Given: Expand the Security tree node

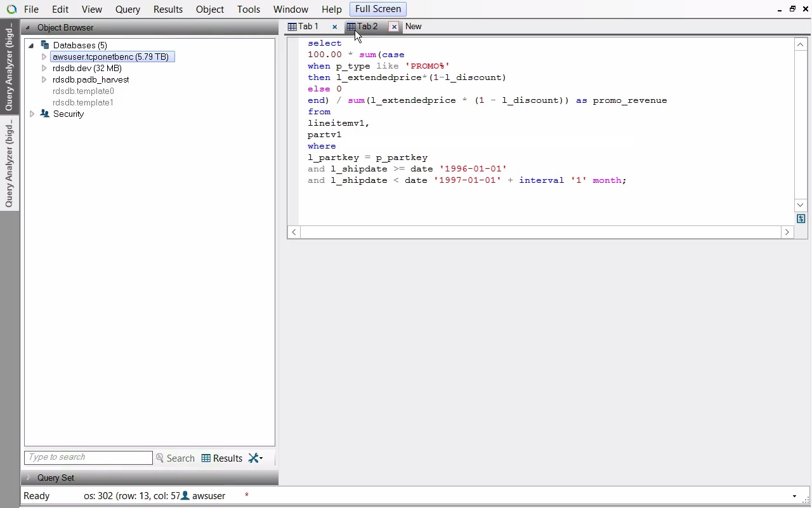Looking at the screenshot, I should (x=32, y=114).
